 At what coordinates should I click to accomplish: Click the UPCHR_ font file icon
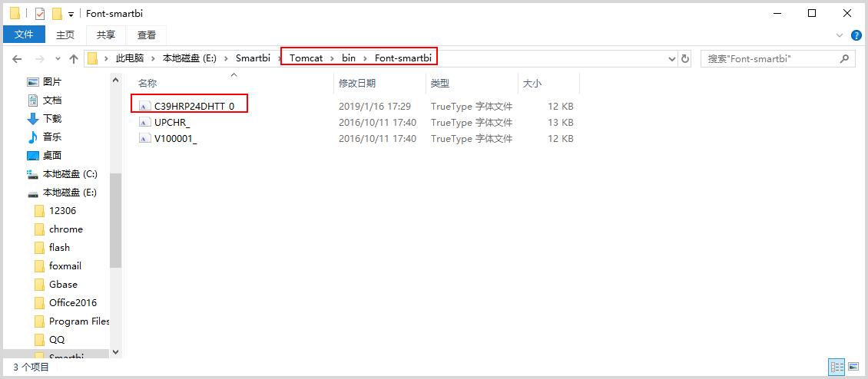point(144,122)
